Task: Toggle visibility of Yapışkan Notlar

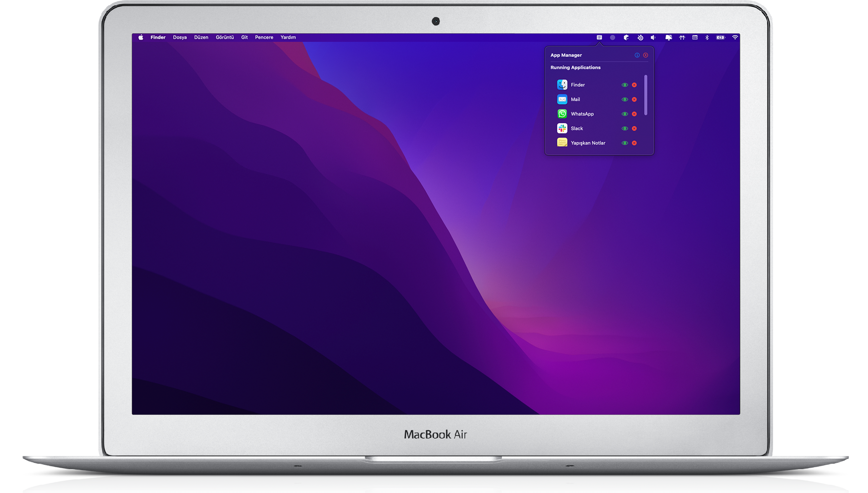Action: [x=625, y=143]
